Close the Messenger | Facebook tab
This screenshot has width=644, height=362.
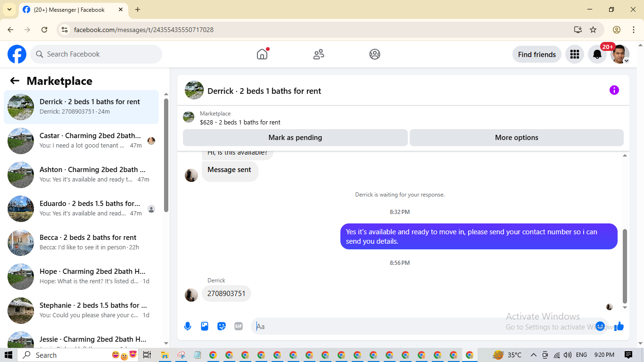point(121,9)
